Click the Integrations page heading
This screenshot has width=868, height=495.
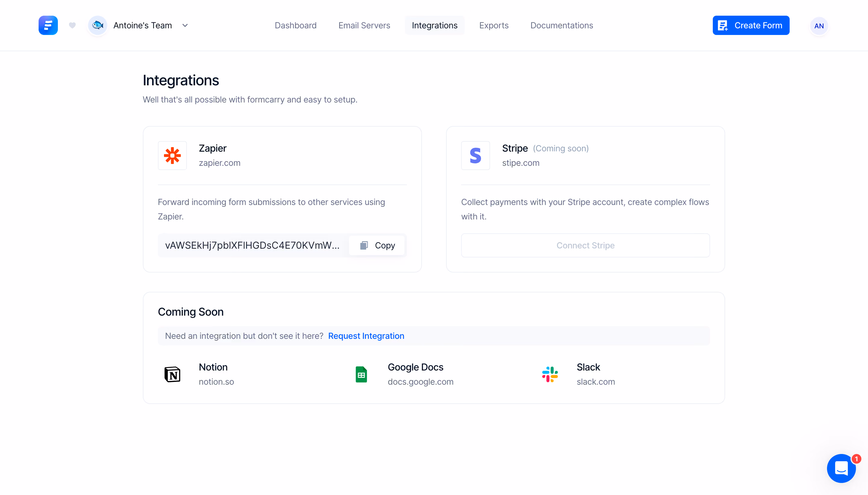(181, 80)
